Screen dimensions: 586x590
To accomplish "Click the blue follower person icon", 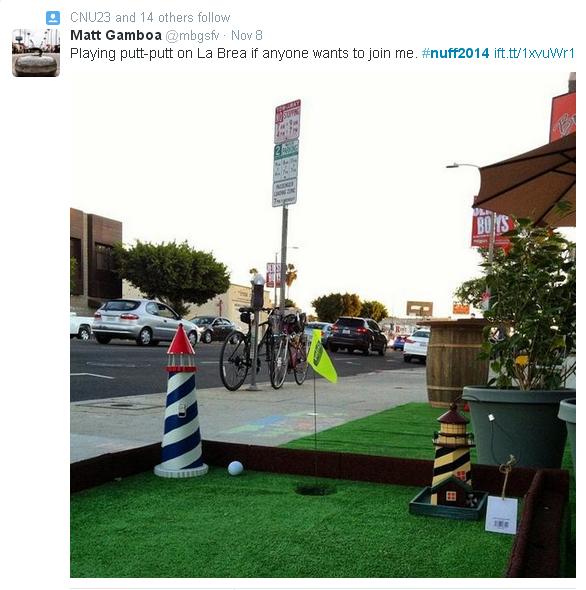I will tap(53, 18).
